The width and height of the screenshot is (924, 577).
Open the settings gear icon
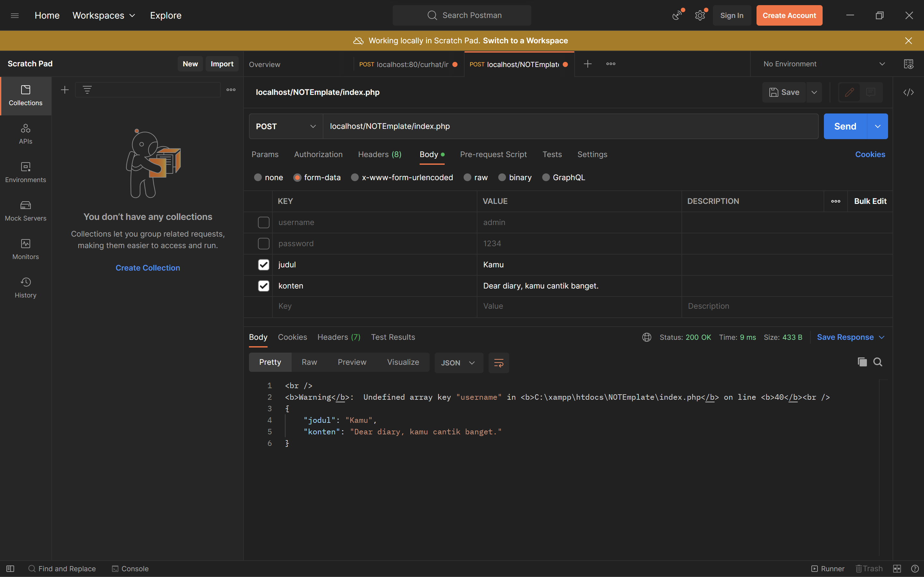coord(699,16)
